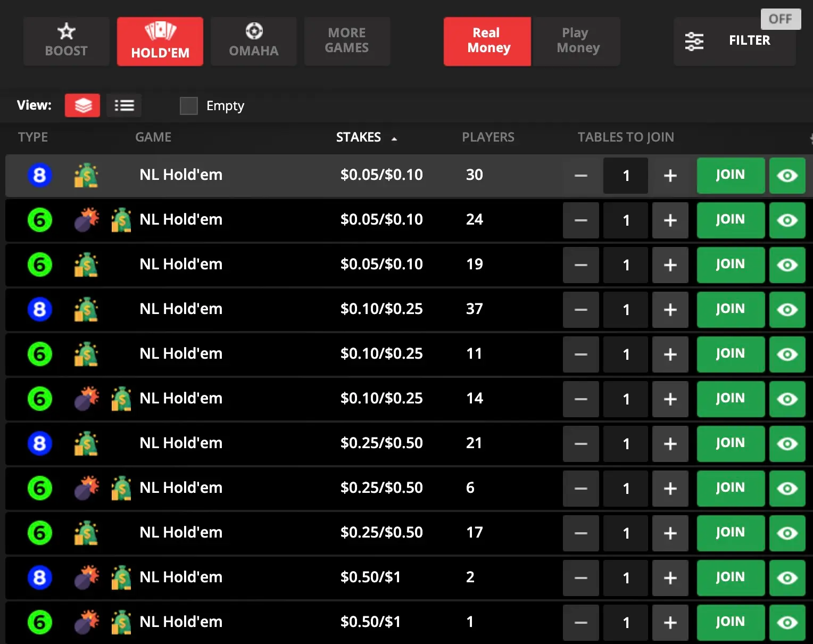Observe the 24-player $0.05/$0.10 table

point(787,220)
